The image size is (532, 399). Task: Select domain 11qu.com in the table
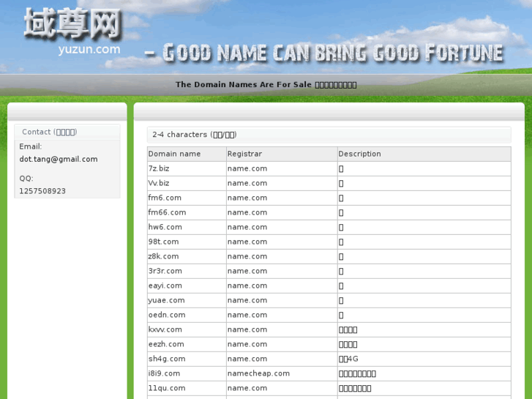tap(167, 387)
